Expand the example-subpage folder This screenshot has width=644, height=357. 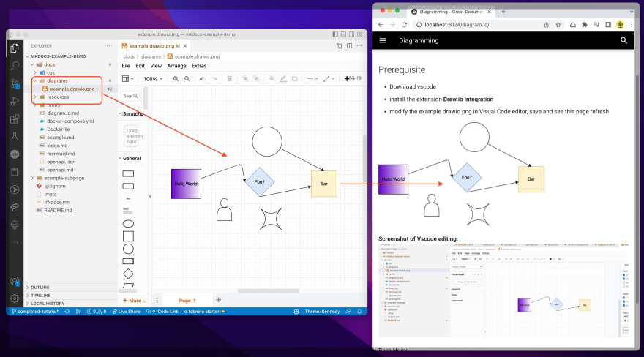tap(32, 178)
